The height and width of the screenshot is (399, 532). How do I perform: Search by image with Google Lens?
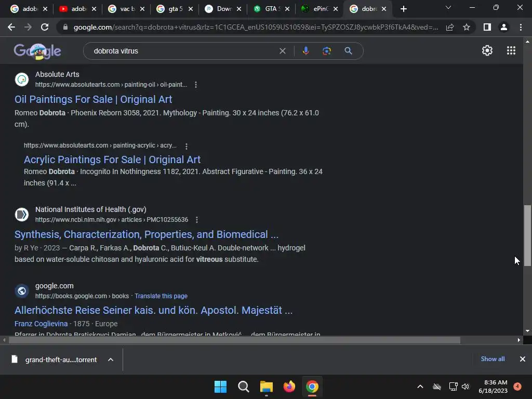(x=326, y=51)
